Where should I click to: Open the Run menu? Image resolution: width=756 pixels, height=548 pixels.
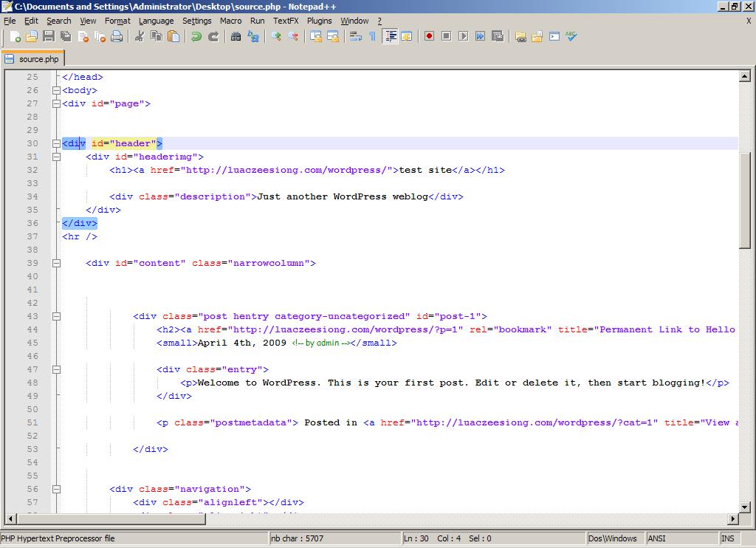[257, 21]
